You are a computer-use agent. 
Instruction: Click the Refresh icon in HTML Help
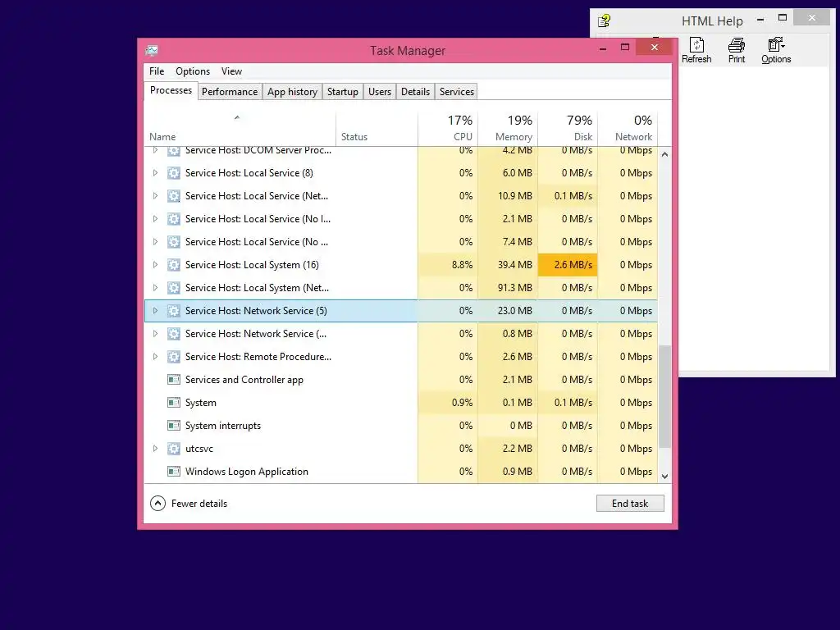(x=696, y=44)
